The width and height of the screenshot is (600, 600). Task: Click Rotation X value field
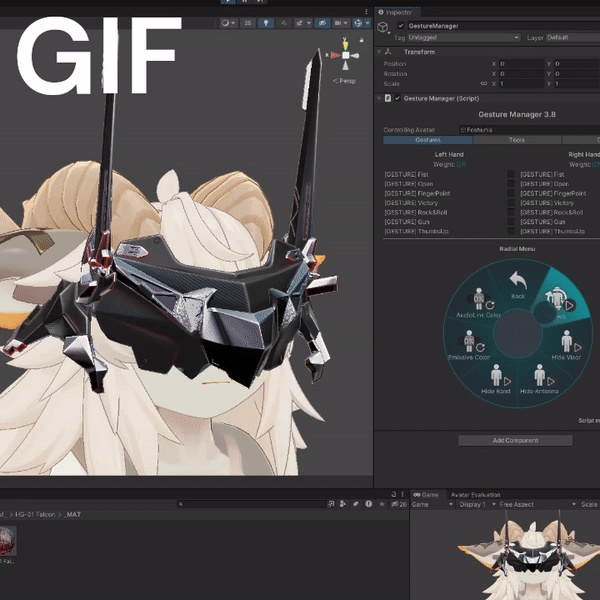click(x=521, y=73)
